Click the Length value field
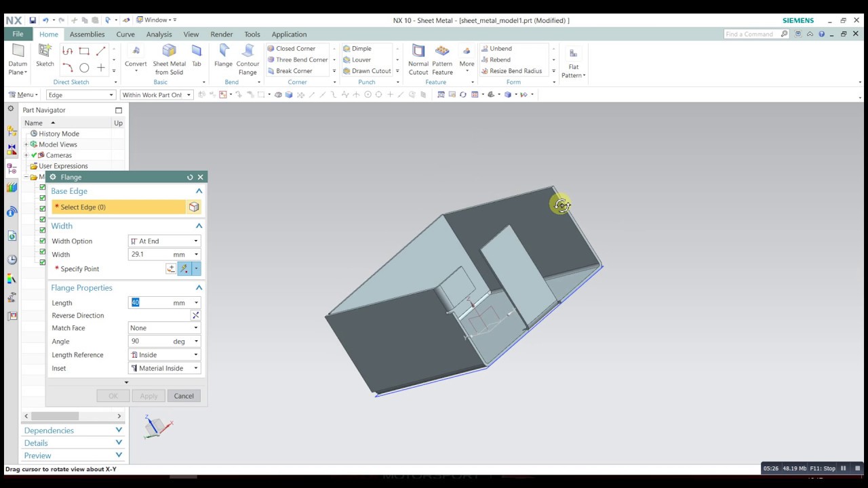 point(149,303)
